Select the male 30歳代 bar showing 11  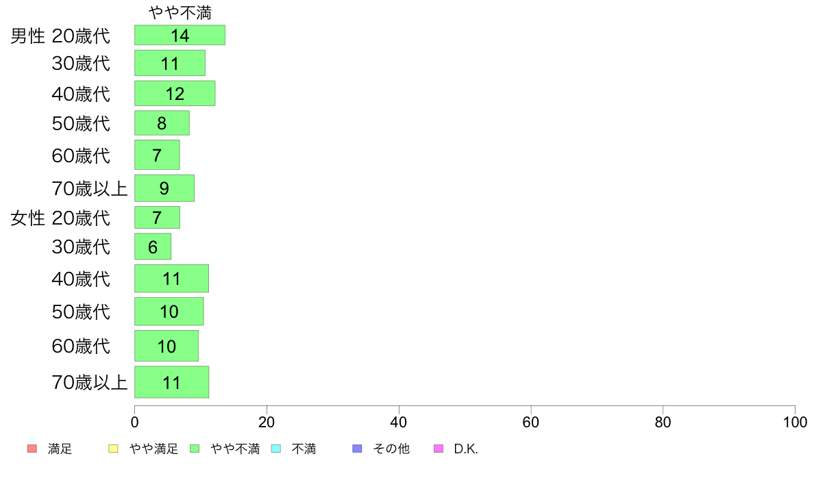pyautogui.click(x=170, y=63)
